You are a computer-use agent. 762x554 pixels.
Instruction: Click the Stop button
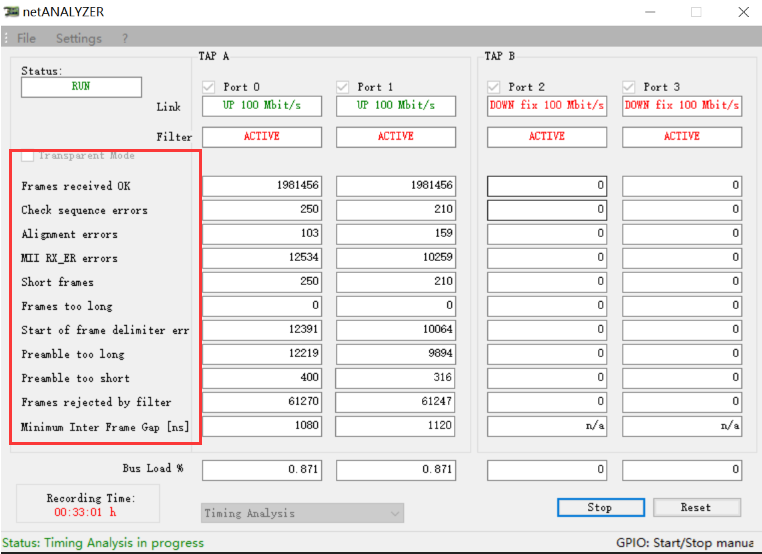click(x=601, y=507)
